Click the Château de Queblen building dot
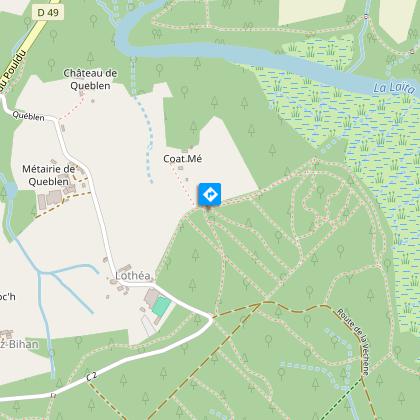 coord(93,100)
